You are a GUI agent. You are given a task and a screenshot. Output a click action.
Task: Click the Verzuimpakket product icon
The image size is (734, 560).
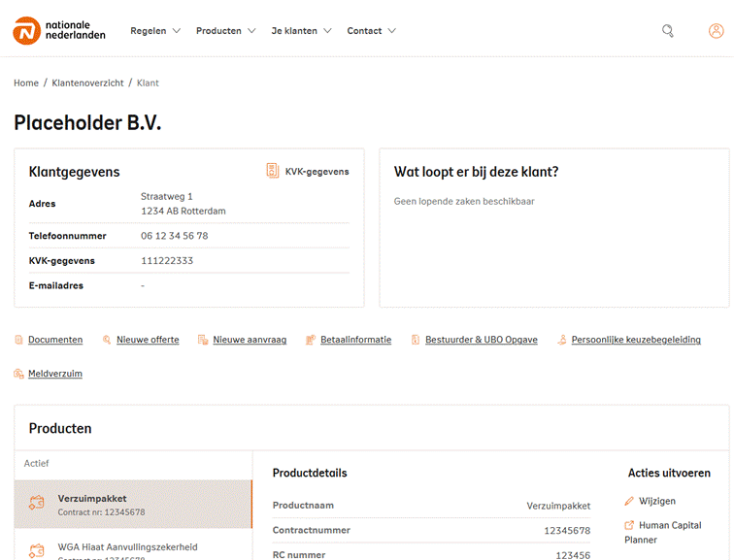tap(37, 503)
